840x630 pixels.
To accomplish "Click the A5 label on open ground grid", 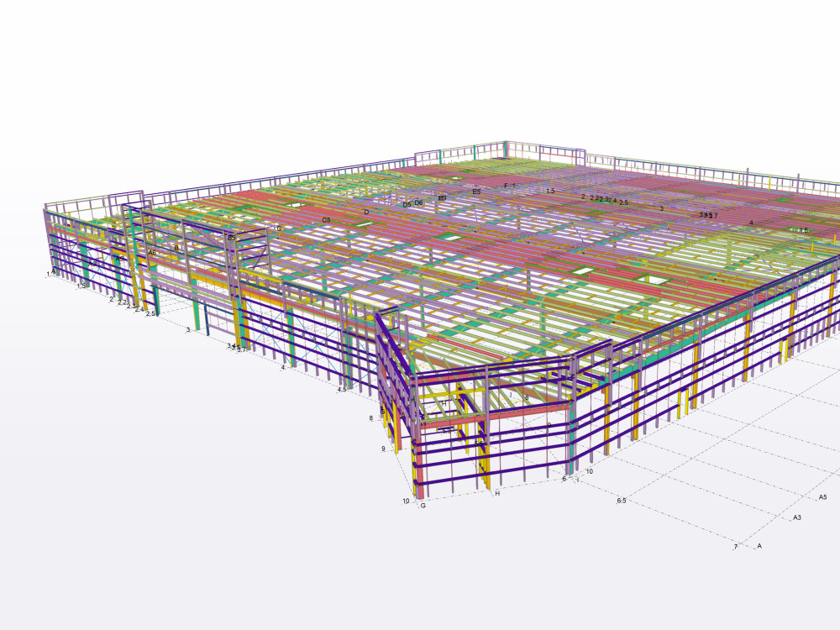I will pyautogui.click(x=823, y=497).
